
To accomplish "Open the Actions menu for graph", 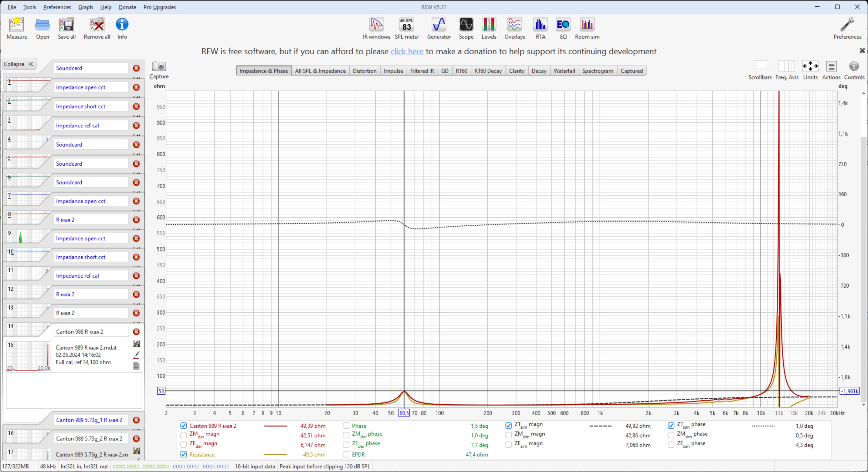I will (831, 66).
